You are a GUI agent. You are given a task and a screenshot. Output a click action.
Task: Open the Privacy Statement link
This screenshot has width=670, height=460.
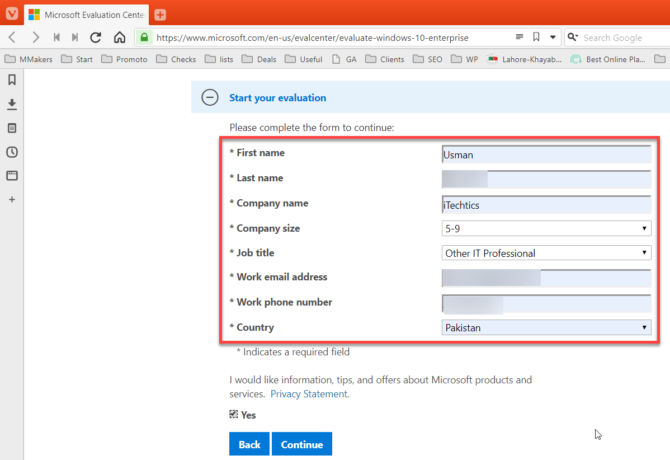pos(309,394)
